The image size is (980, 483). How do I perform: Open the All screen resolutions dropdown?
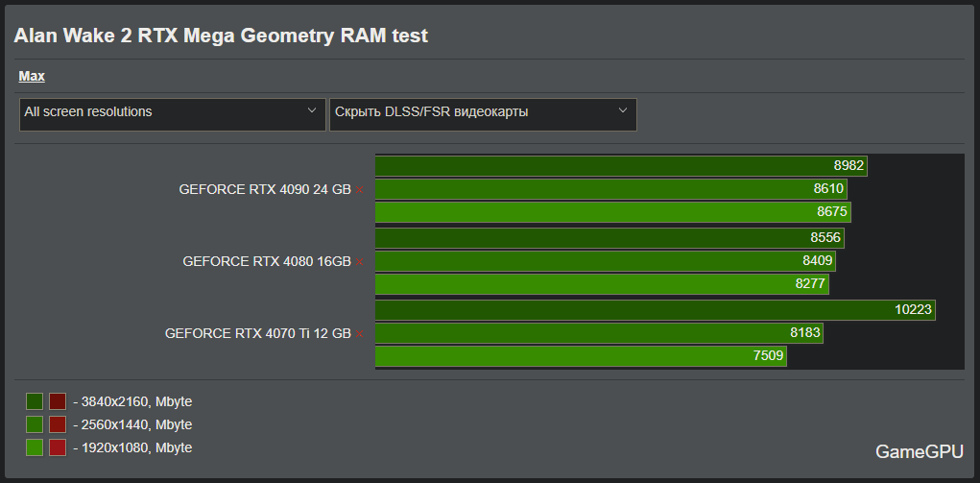tap(172, 113)
